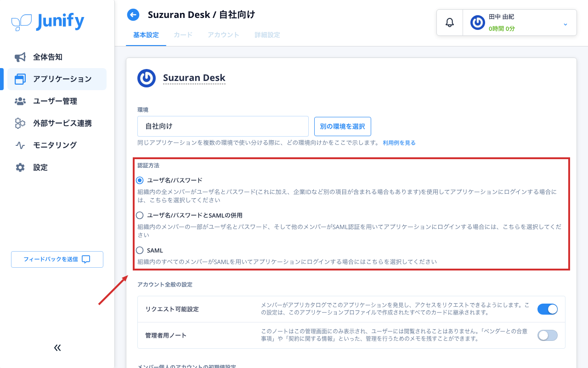Select ユーザ名/パスワードとSAMLの併用 radio option
Screen dimensions: 588x368
(140, 215)
